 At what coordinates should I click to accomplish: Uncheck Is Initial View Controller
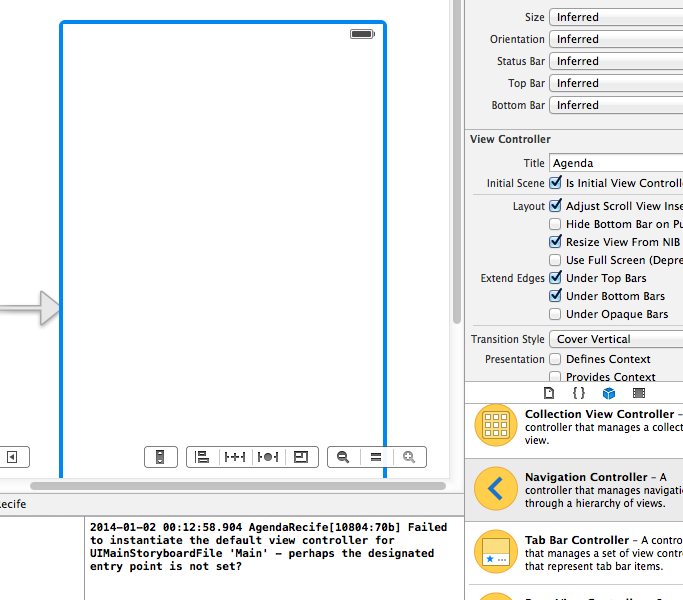pyautogui.click(x=555, y=183)
